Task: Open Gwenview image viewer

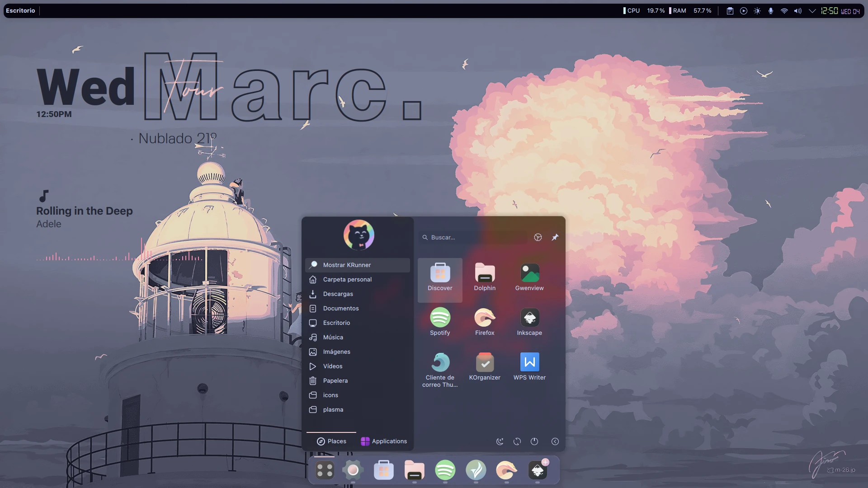Action: [529, 277]
